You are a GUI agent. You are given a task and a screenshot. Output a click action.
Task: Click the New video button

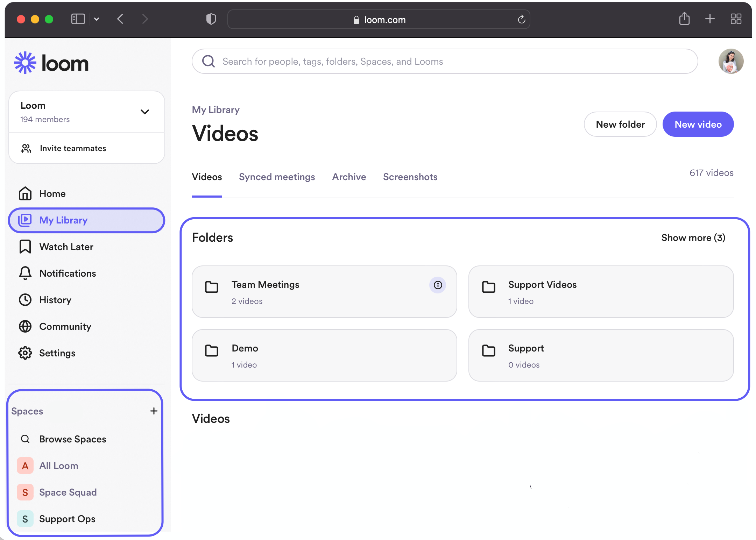698,124
